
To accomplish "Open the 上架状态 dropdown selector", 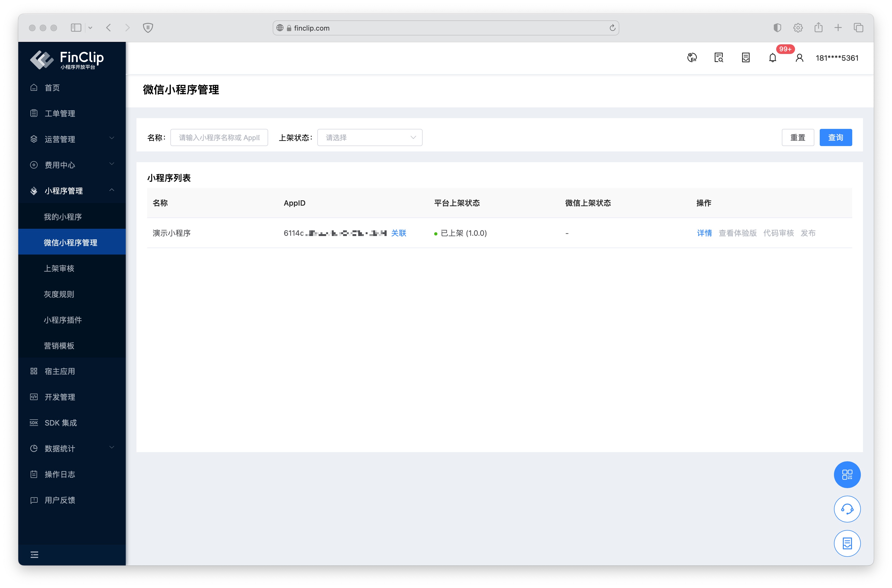I will [x=369, y=138].
